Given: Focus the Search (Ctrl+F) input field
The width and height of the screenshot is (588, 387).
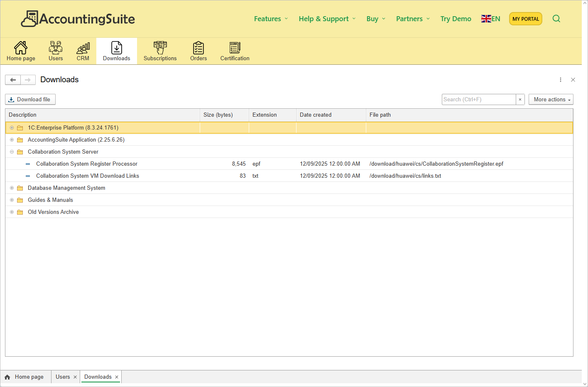Looking at the screenshot, I should 479,99.
